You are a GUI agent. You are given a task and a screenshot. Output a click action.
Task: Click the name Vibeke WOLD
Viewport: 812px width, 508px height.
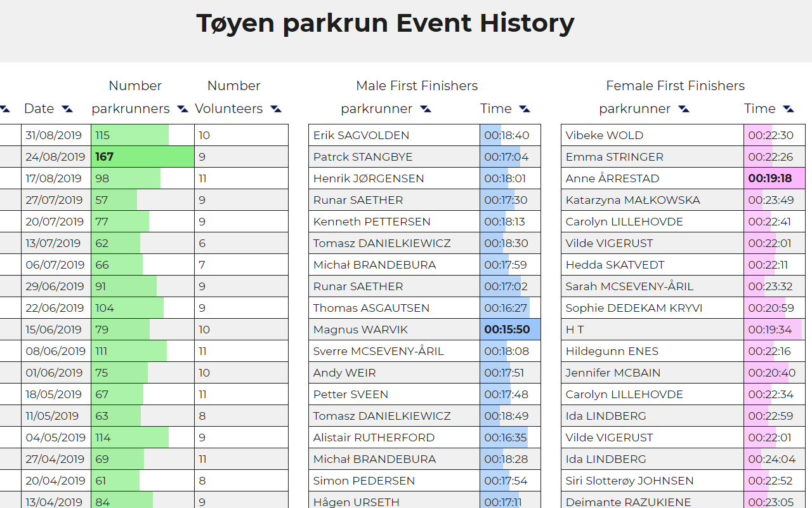point(605,135)
